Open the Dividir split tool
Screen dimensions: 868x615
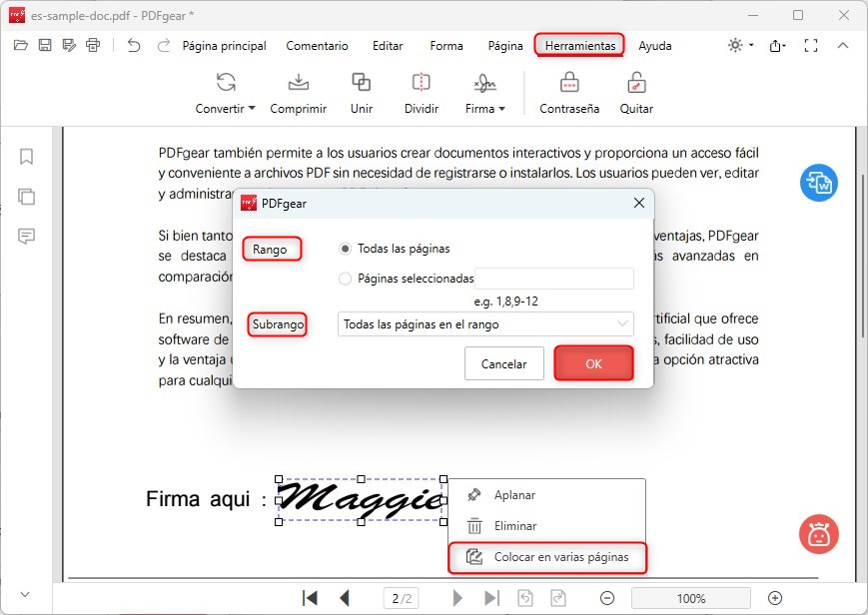pos(422,93)
